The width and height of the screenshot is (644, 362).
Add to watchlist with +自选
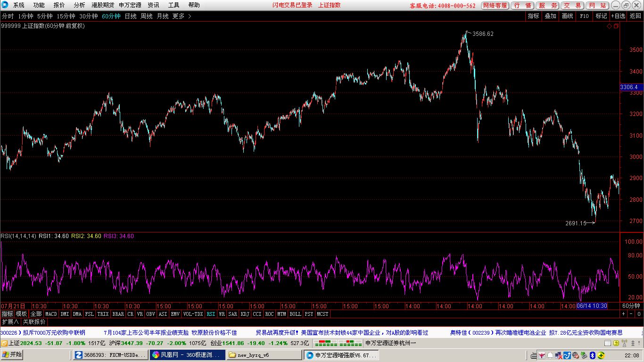619,16
